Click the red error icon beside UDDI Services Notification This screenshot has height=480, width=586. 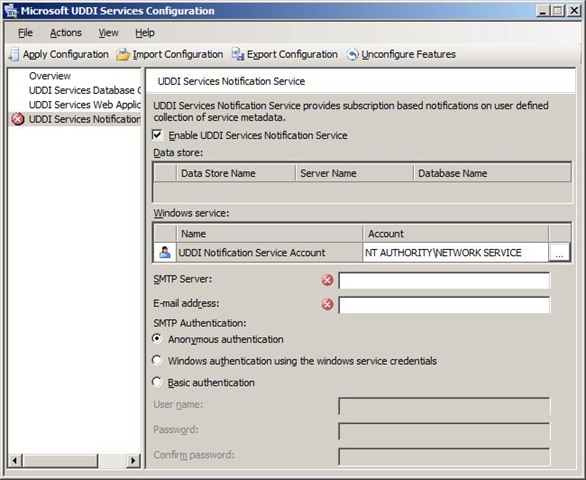(18, 119)
